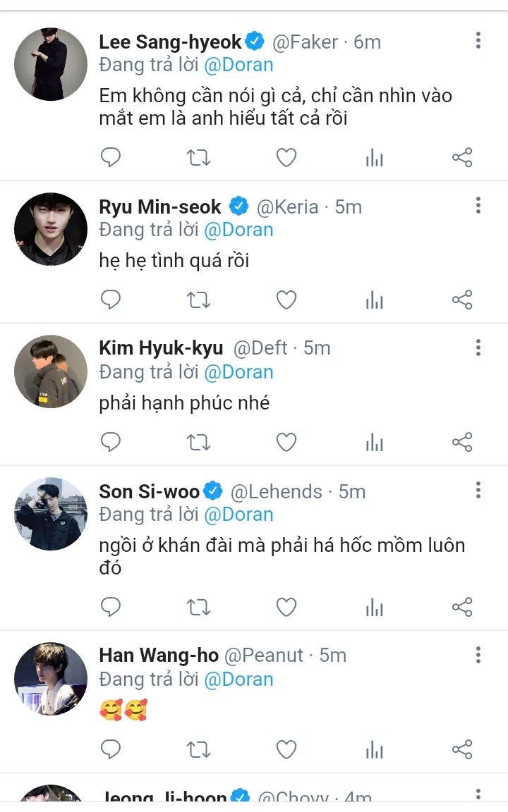The image size is (508, 812).
Task: Open more options for Faker's tweet
Action: [x=478, y=41]
